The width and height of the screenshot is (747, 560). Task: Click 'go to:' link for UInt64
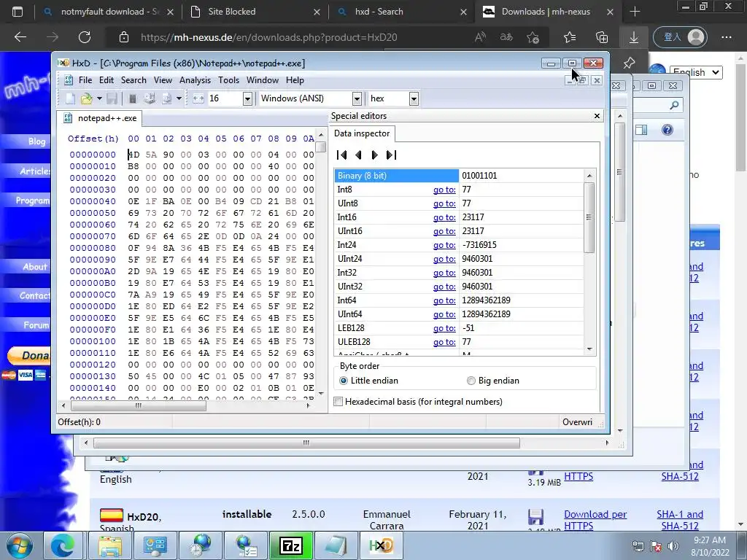444,314
